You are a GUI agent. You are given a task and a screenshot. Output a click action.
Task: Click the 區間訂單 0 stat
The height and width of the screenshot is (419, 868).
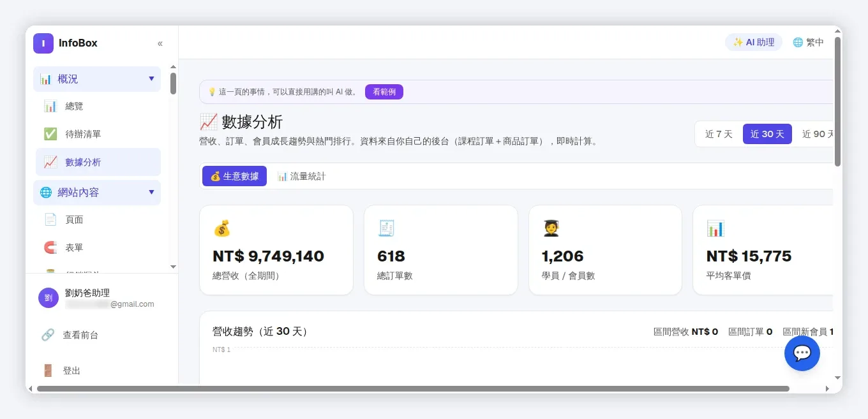click(x=750, y=332)
